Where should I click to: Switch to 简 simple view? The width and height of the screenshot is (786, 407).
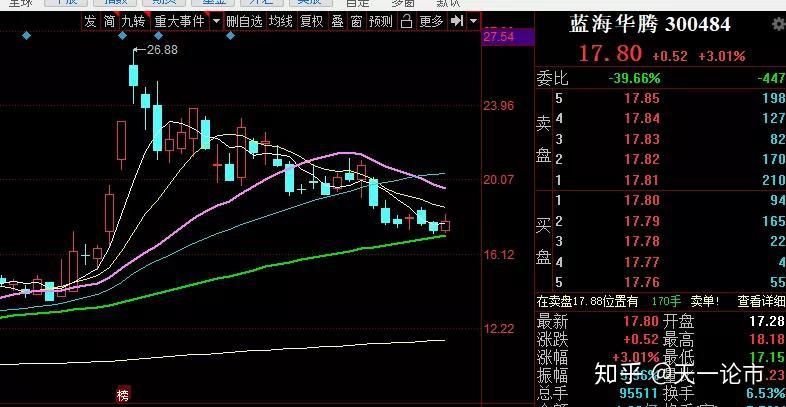tap(109, 22)
